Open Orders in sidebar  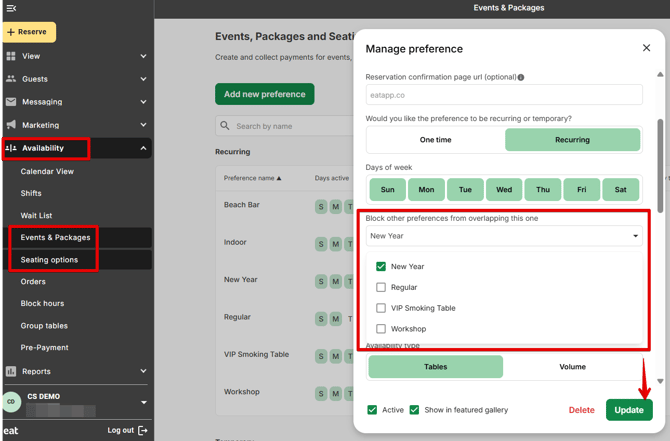(33, 282)
